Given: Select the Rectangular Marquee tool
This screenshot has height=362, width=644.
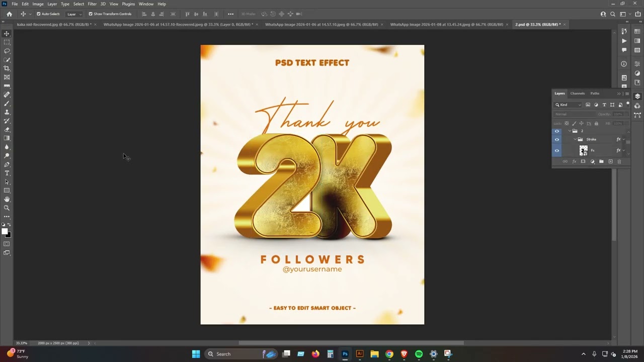Looking at the screenshot, I should click(x=7, y=42).
